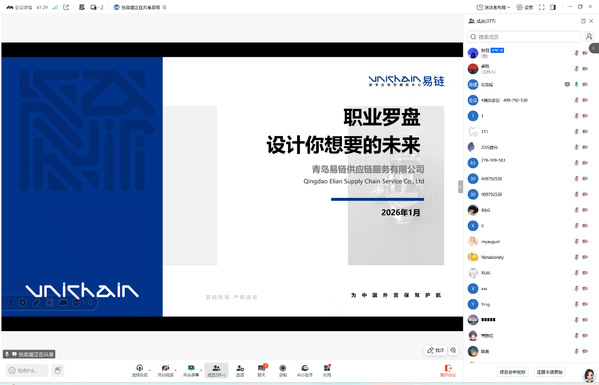Click the green active mic of the sharing member
This screenshot has height=385, width=599.
(576, 84)
